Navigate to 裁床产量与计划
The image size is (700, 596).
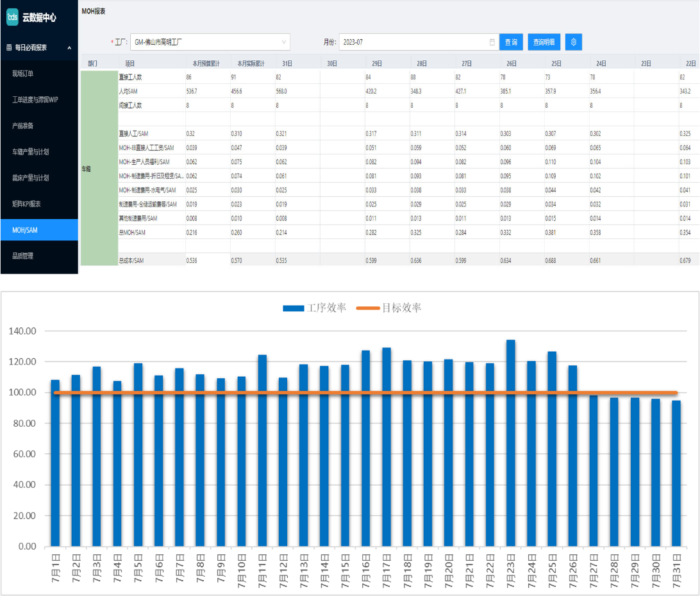point(30,178)
